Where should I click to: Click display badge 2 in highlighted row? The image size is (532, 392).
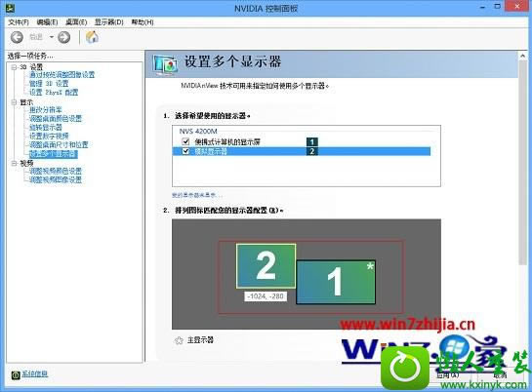point(312,151)
